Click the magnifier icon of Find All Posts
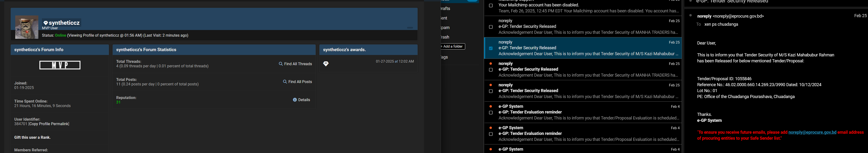The height and width of the screenshot is (153, 868). [x=285, y=82]
